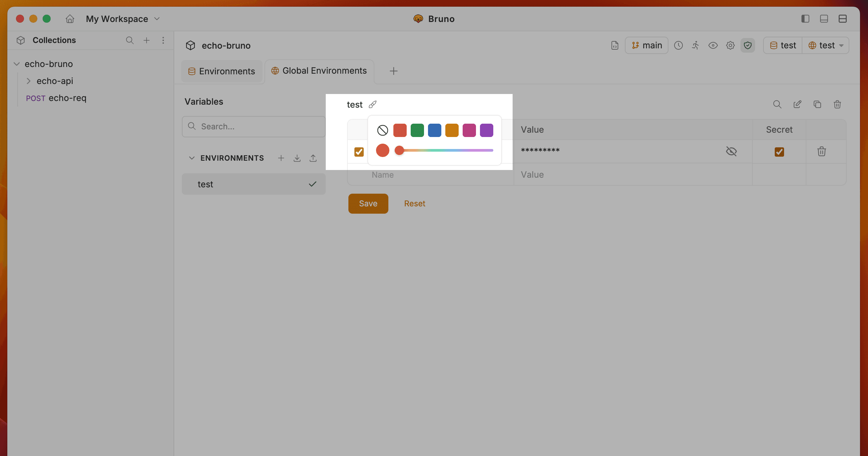Open the global environment test dropdown
Viewport: 868px width, 456px height.
826,45
